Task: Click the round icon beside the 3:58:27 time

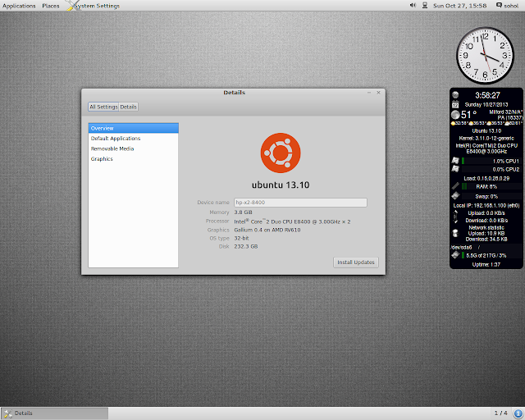Action: click(455, 95)
